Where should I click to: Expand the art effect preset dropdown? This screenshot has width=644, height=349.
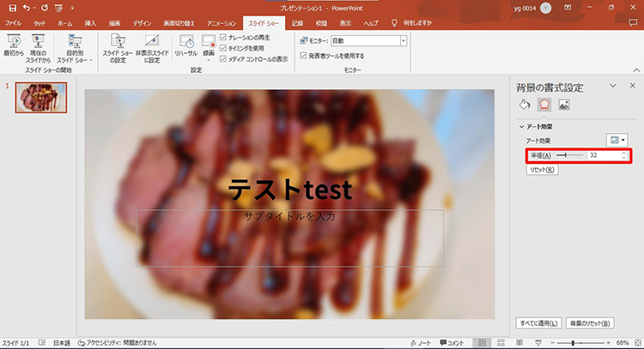coord(618,140)
